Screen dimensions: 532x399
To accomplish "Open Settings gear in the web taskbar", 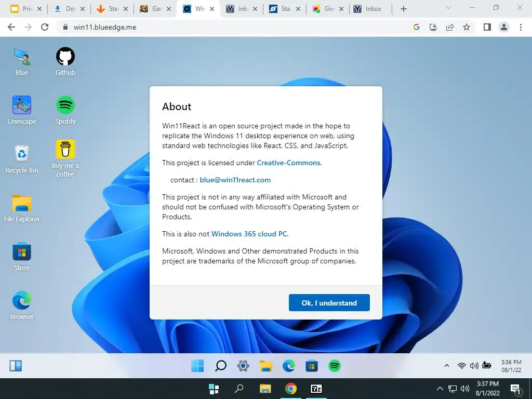I will (243, 366).
